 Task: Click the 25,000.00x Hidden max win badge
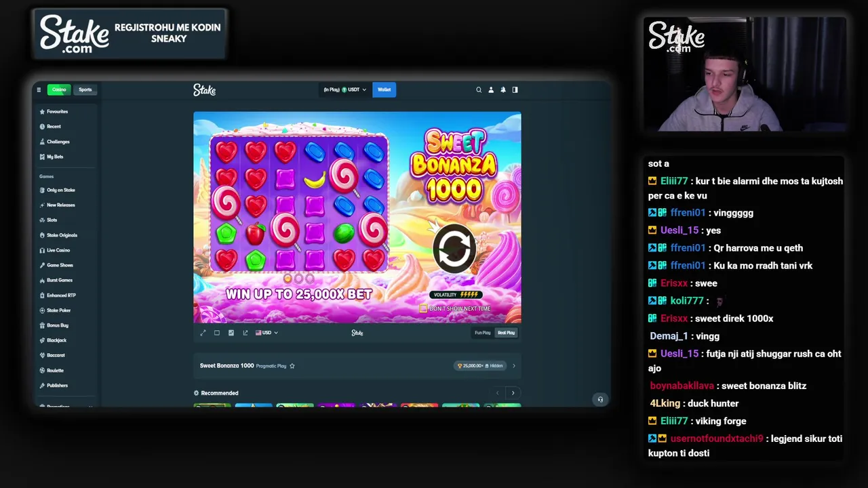click(x=479, y=366)
